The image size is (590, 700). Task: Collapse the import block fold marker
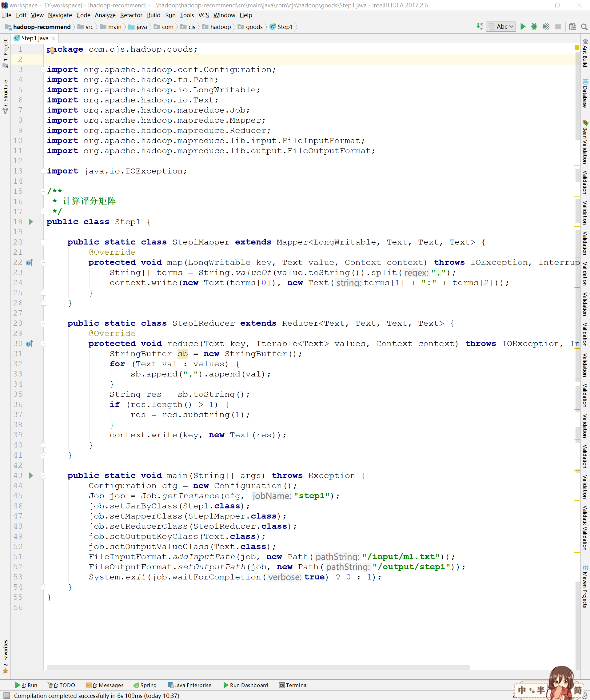click(43, 70)
